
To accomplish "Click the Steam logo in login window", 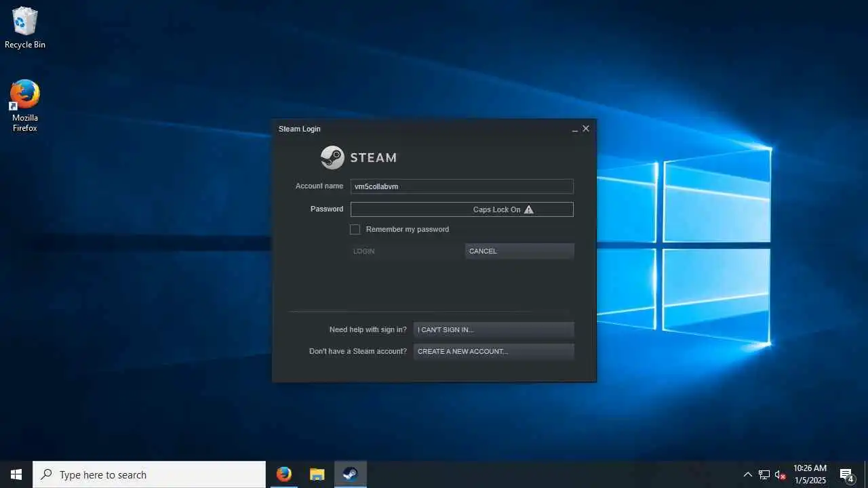I will [332, 157].
